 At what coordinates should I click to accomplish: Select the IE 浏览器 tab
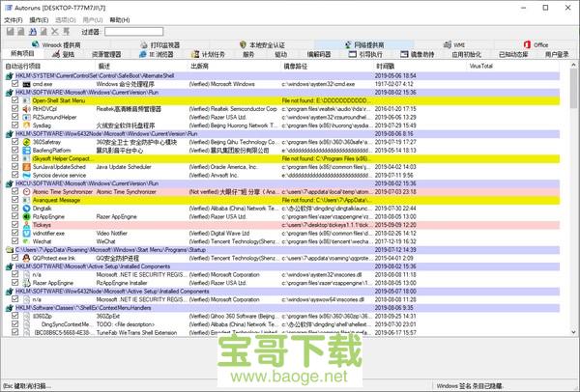click(157, 54)
